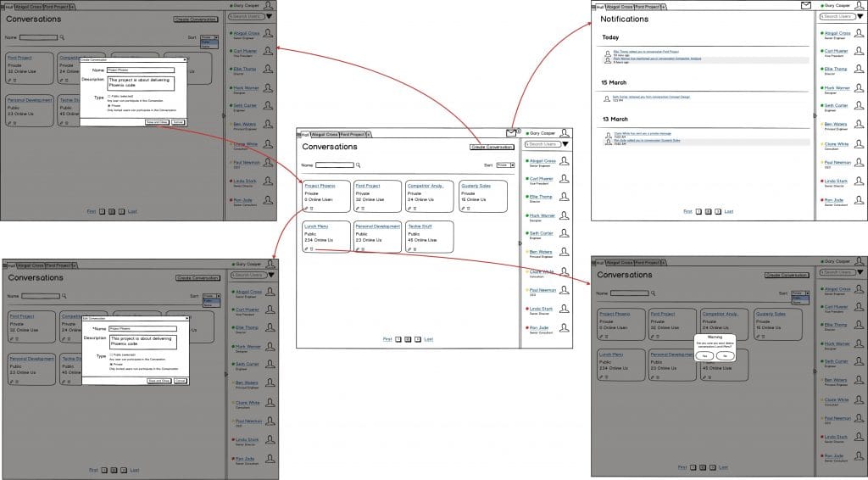Click the Last pagination link in the center screen

pos(428,339)
